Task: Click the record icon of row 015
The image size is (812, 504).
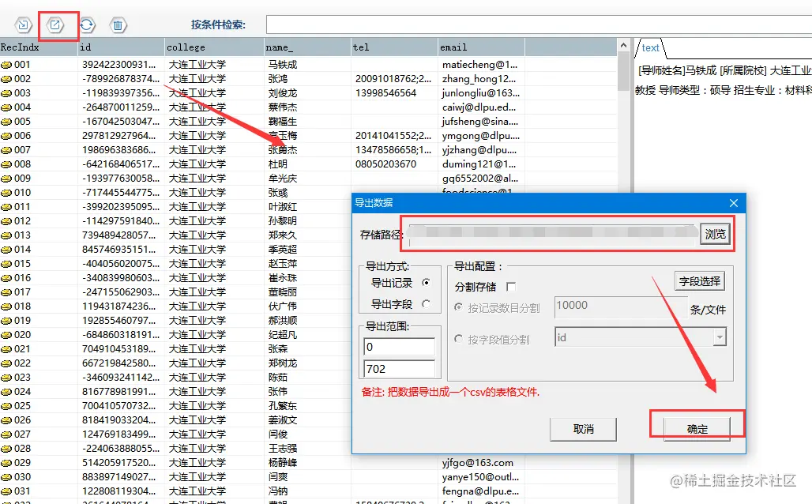Action: (6, 264)
